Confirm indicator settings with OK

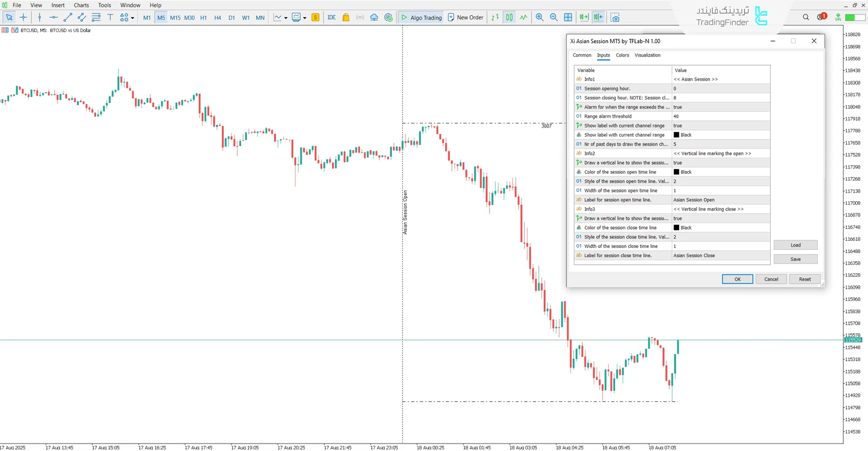click(737, 279)
